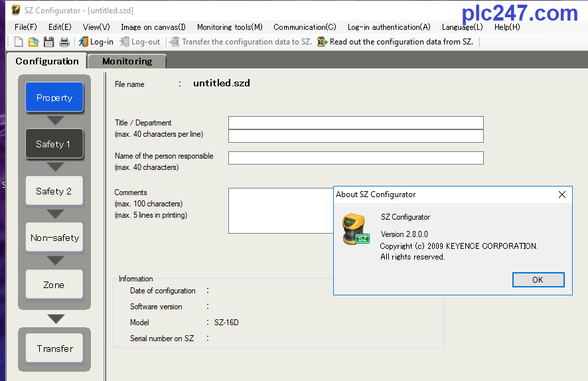Screen dimensions: 588x381
Task: Open the Help(H) menu
Action: pos(507,27)
